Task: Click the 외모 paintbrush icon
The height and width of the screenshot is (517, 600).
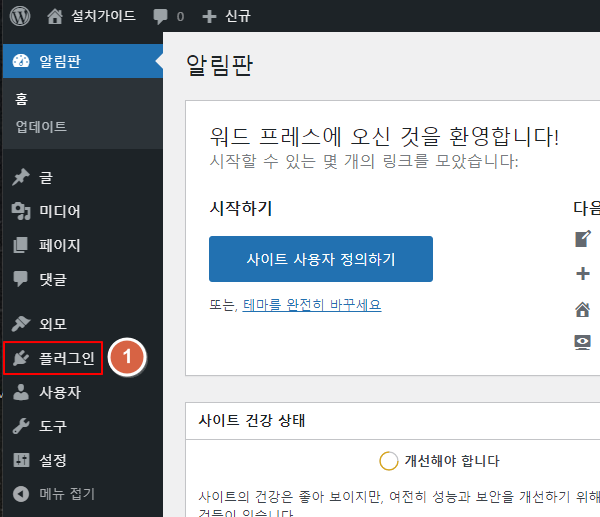Action: (x=21, y=324)
